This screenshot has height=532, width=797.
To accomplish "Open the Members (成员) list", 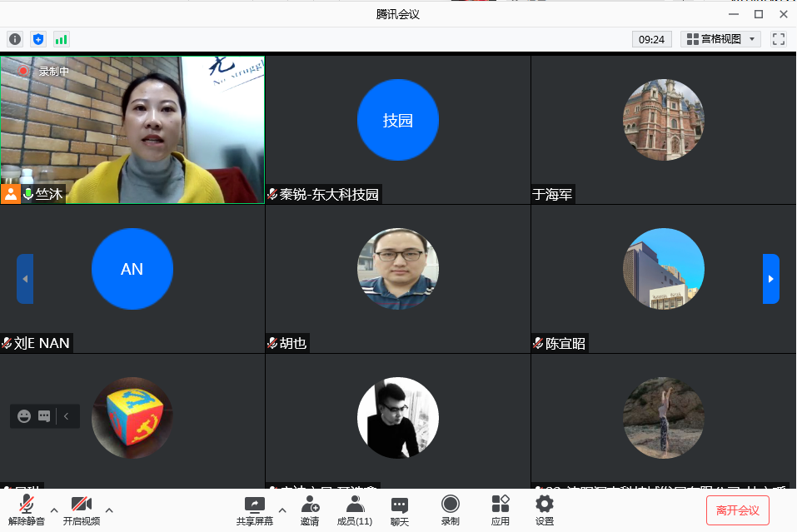I will (x=355, y=510).
